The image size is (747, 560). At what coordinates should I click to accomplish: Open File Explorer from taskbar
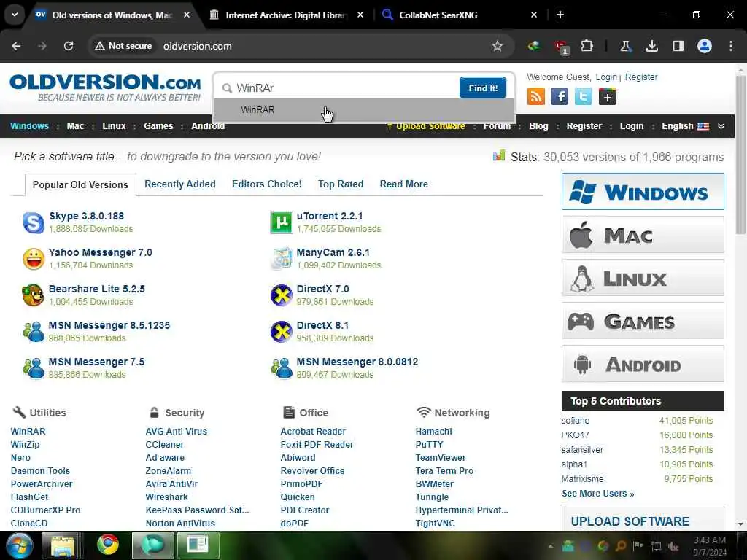63,545
